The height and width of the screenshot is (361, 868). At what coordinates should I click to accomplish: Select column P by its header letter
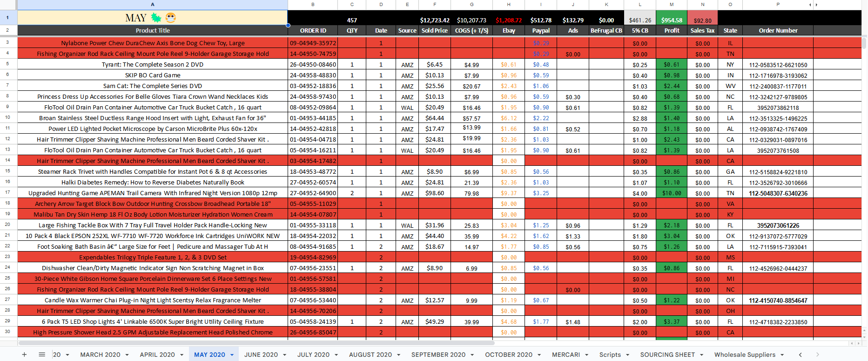(778, 5)
